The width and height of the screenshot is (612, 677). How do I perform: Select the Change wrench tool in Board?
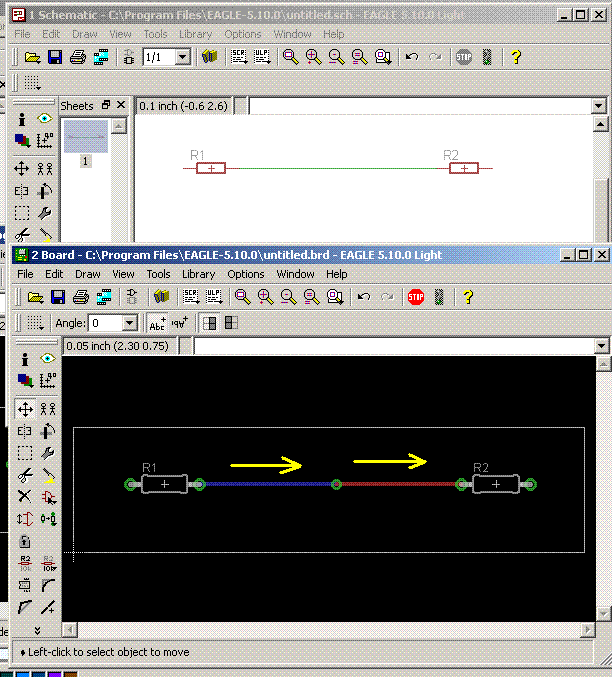coord(48,453)
